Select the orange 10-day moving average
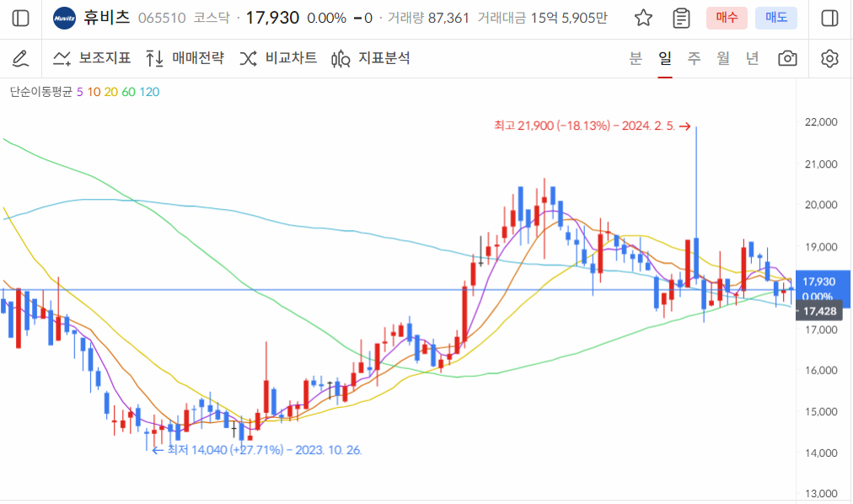The width and height of the screenshot is (853, 504). (94, 92)
